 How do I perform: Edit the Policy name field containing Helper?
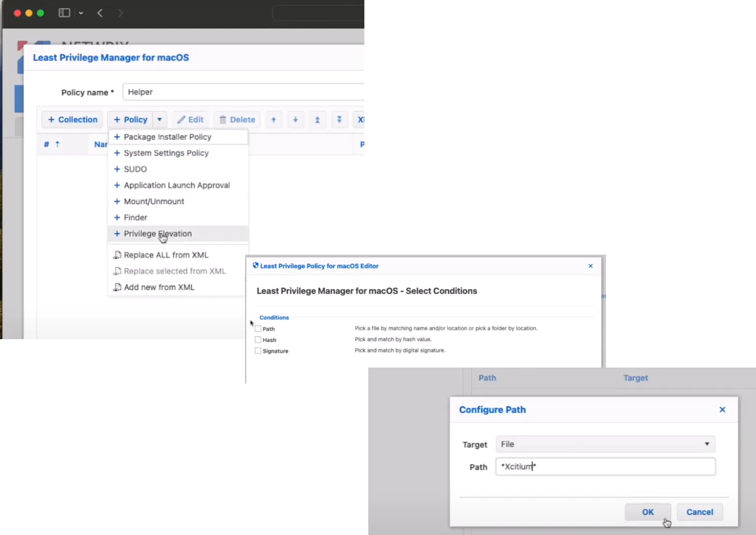pos(244,92)
